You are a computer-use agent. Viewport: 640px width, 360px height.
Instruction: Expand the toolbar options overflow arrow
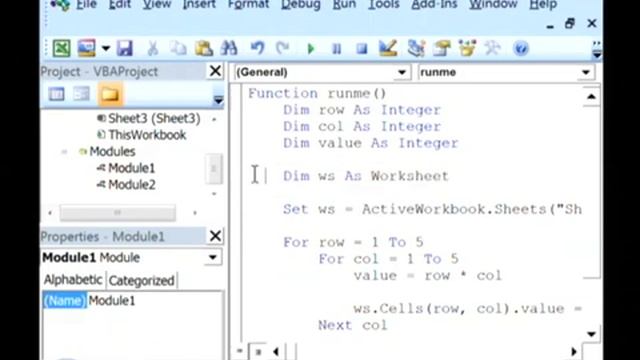(596, 50)
